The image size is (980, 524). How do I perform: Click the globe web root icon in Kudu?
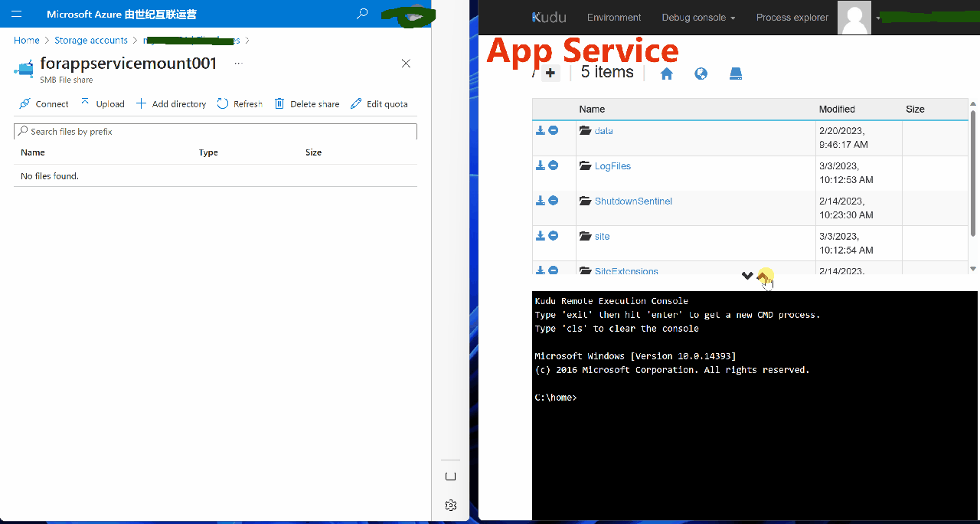click(701, 73)
